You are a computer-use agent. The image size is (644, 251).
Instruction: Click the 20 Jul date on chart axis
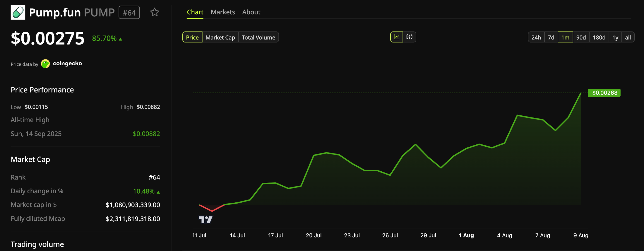(x=314, y=235)
